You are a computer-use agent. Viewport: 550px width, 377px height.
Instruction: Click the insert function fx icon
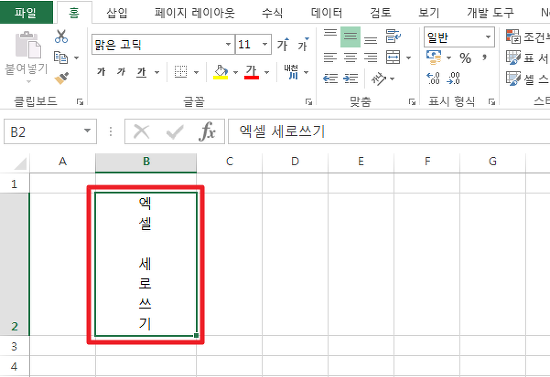pyautogui.click(x=207, y=132)
